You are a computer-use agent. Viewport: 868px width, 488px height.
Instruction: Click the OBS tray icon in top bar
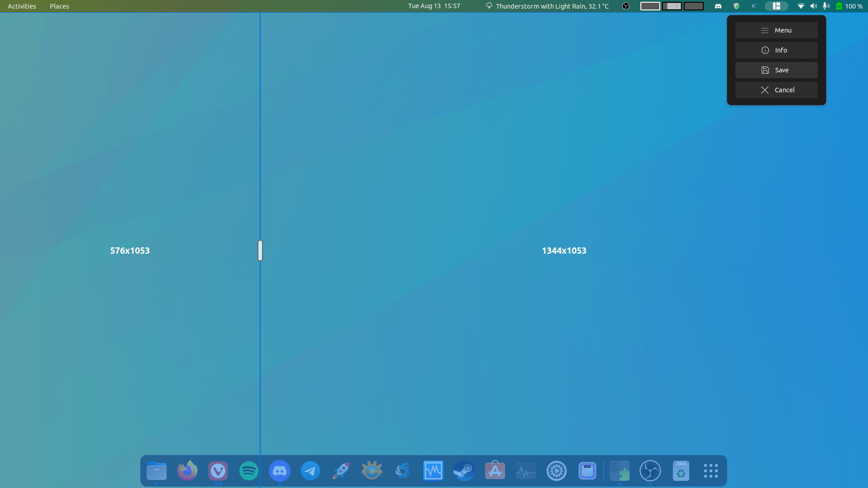coord(626,6)
